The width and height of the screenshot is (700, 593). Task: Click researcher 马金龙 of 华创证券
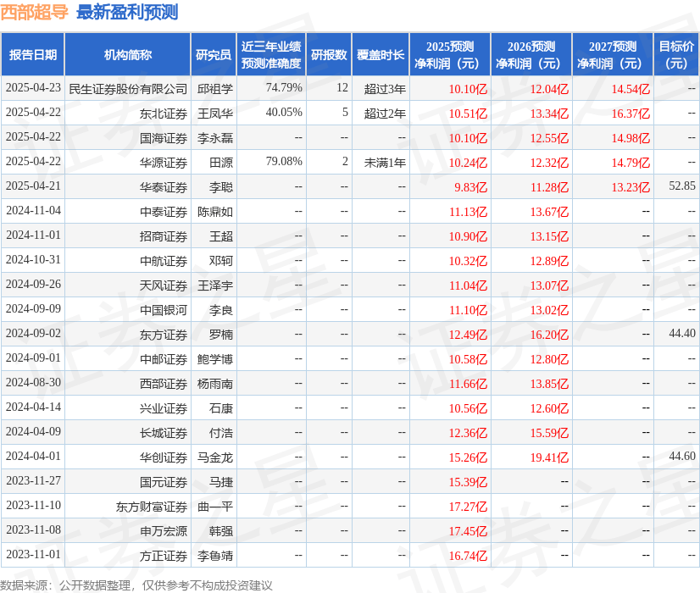(216, 457)
